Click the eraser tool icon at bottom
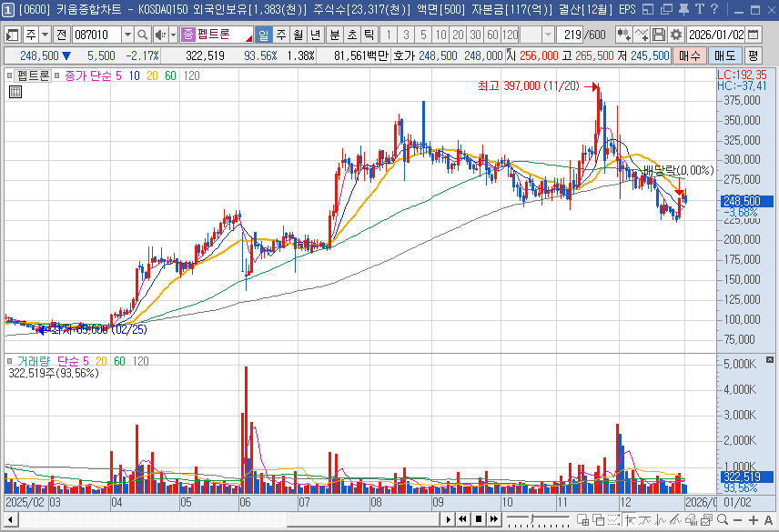 click(x=691, y=519)
